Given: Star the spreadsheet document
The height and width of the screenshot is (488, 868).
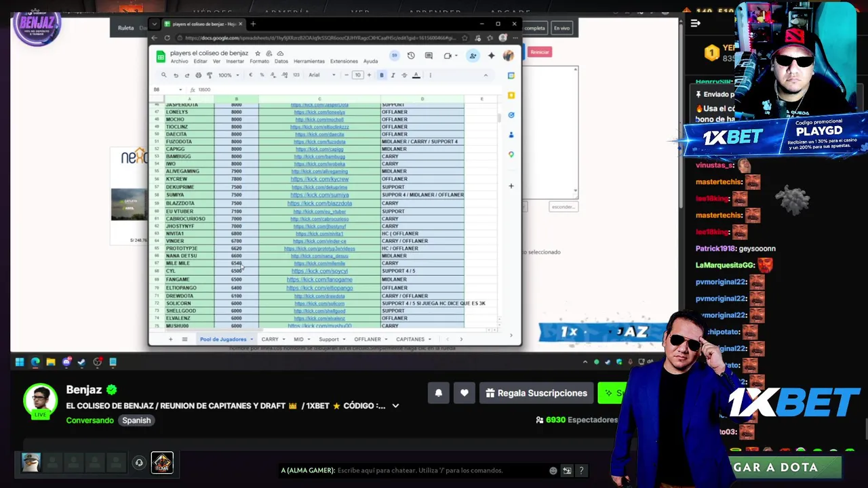Looking at the screenshot, I should (x=258, y=54).
